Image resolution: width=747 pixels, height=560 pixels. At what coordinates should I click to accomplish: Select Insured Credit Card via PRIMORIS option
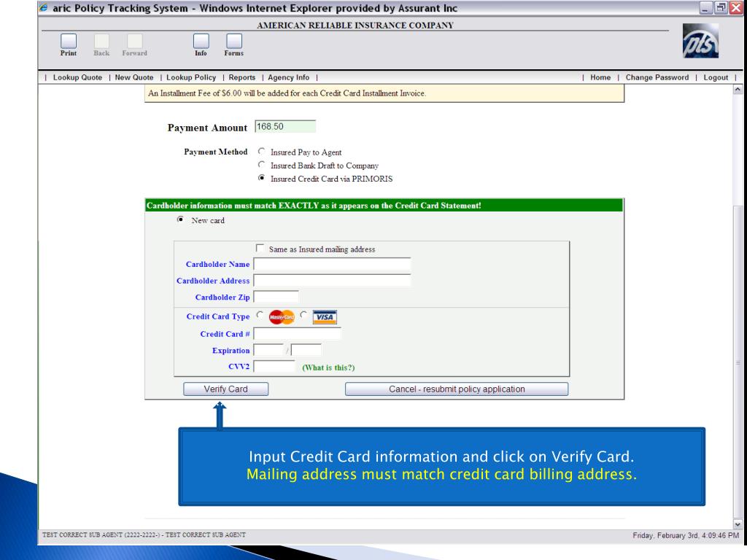261,178
